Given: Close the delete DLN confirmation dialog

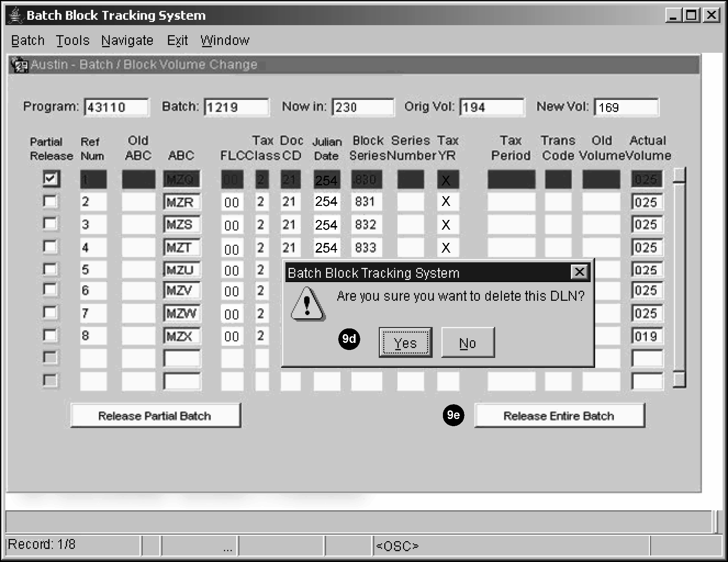Looking at the screenshot, I should 579,272.
